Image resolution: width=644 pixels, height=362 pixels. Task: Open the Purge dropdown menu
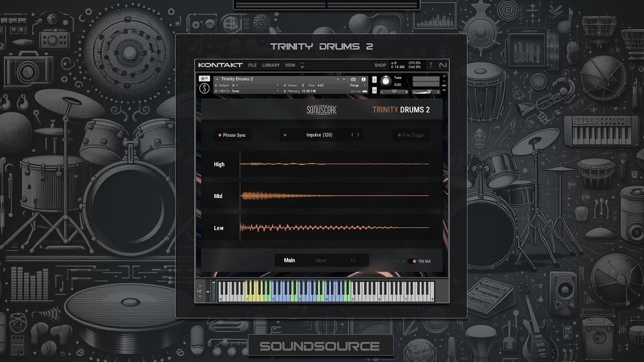(357, 85)
